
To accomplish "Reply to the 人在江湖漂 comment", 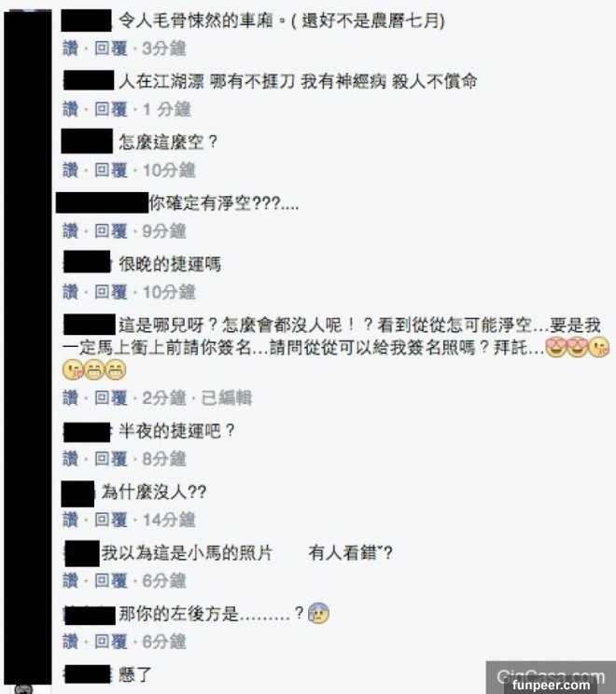I will pyautogui.click(x=111, y=109).
